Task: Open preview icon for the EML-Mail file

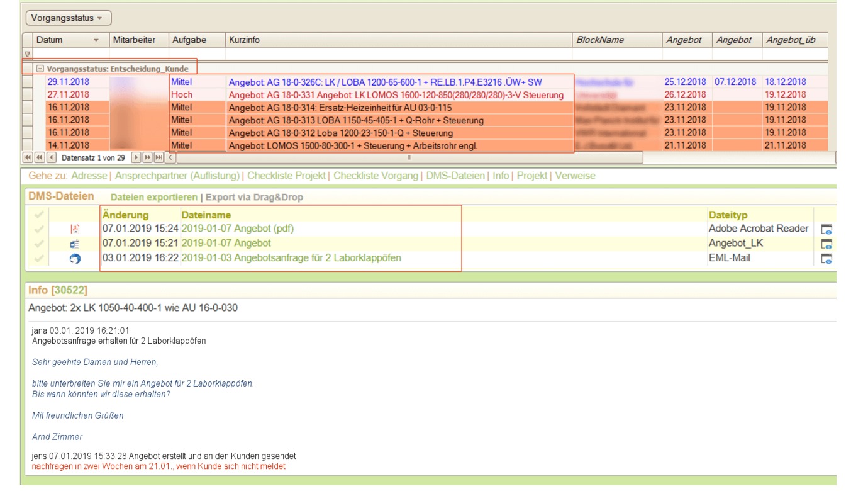Action: (826, 259)
